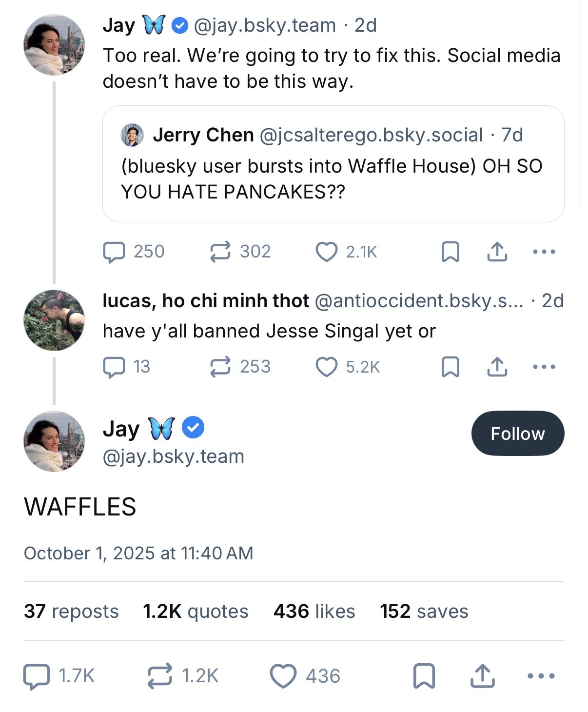
Task: Share Jay's 'Too real' post
Action: coord(497,252)
